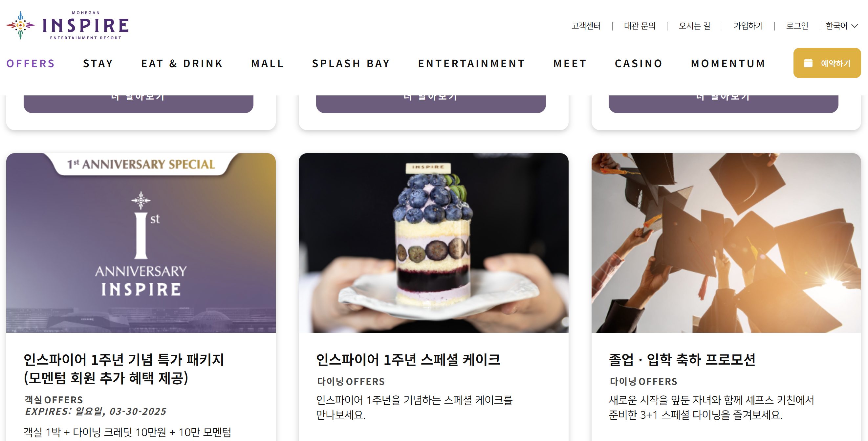
Task: Click the 오시는 길 directions link
Action: [694, 26]
